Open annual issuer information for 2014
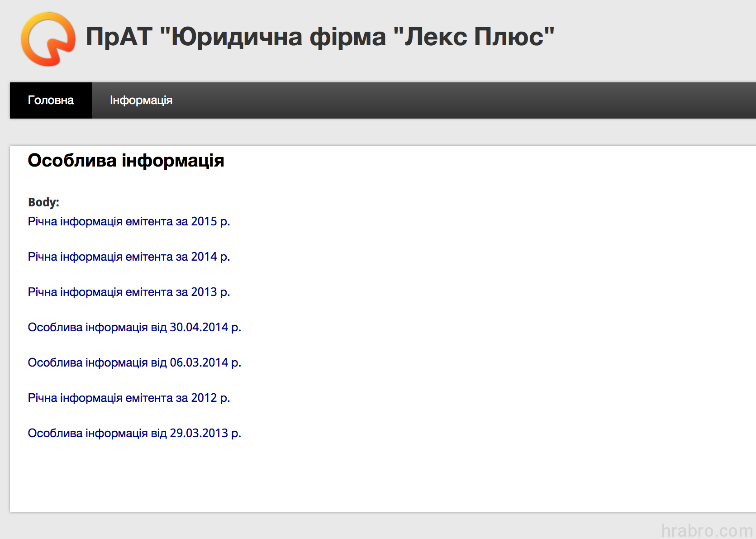756x539 pixels. click(x=128, y=257)
